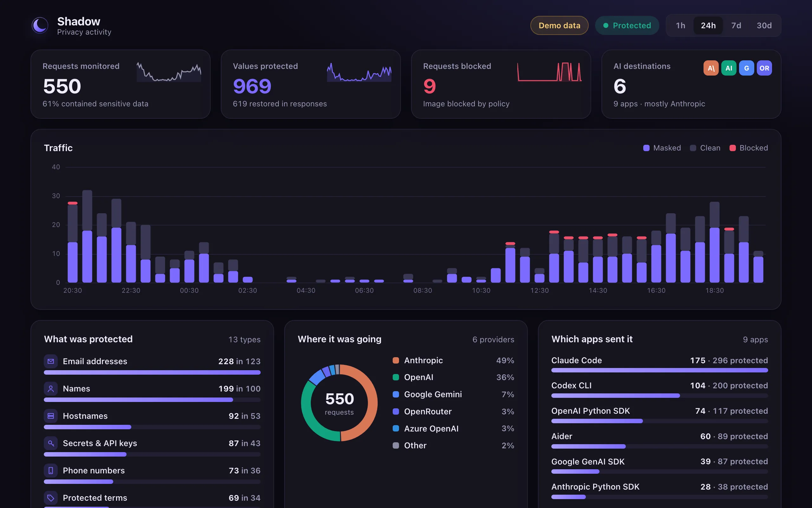Screen dimensions: 812x508
Task: Click '619 restored in responses' text
Action: pos(280,104)
